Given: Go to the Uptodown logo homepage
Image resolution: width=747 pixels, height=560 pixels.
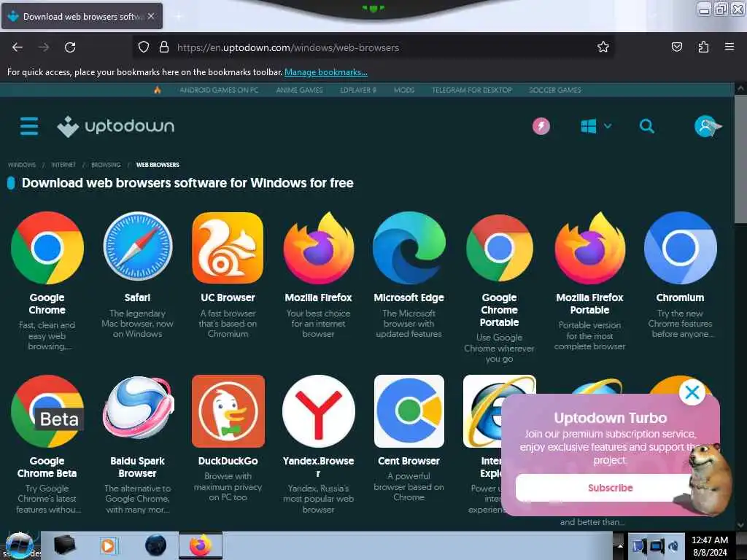Looking at the screenshot, I should tap(116, 126).
